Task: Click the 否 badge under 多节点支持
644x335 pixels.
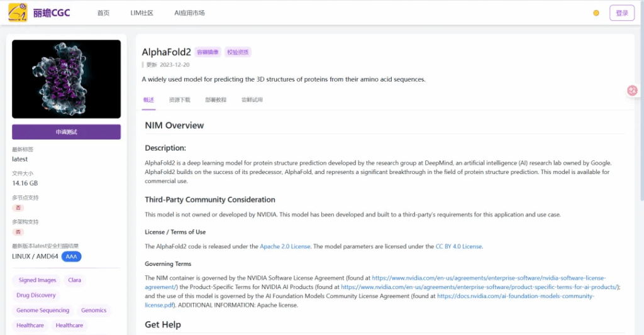Action: 18,208
